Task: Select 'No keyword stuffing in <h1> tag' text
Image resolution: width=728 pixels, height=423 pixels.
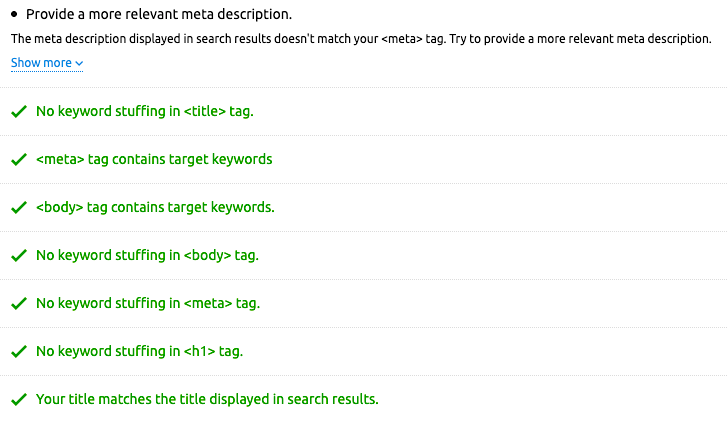Action: click(139, 351)
